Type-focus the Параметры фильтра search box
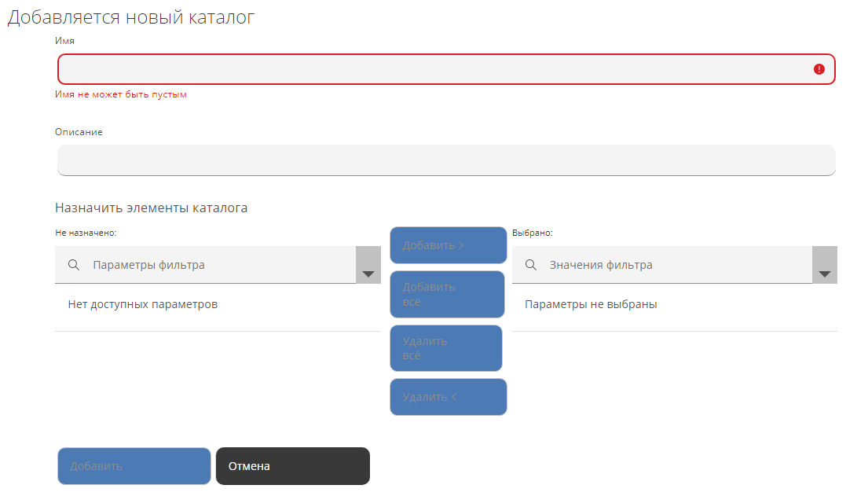868x496 pixels. tap(220, 265)
